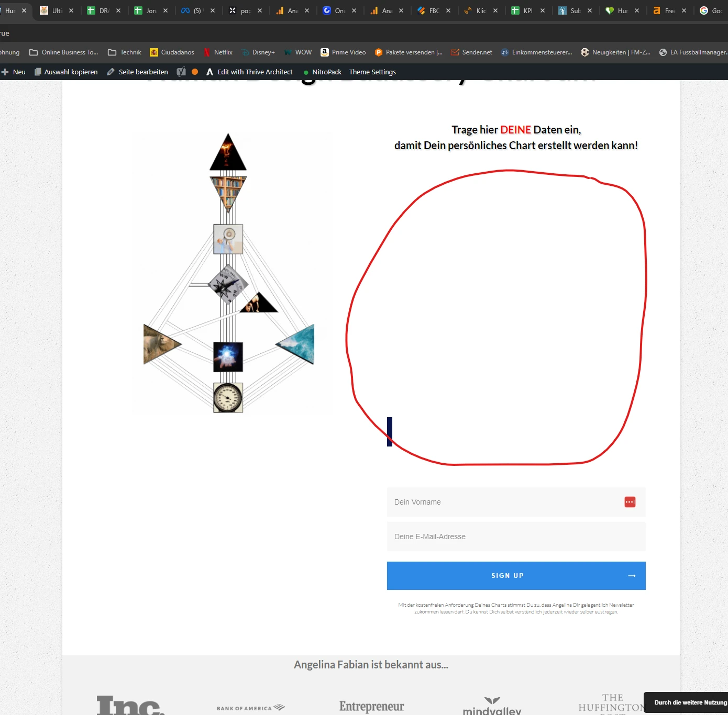Click the Thrive Architect 'A' icon
This screenshot has height=715, width=728.
209,72
